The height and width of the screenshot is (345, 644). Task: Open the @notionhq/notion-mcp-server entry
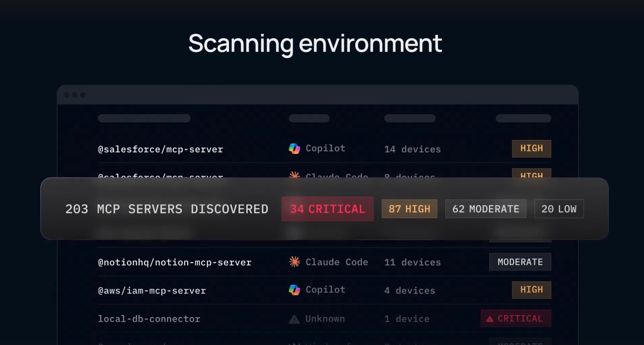coord(175,263)
